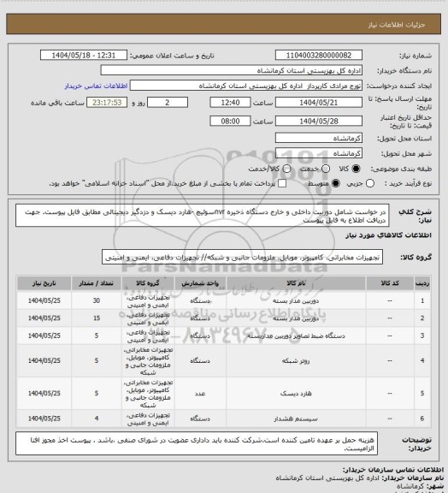Image resolution: width=448 pixels, height=493 pixels.
Task: Click the goods group field
Action: click(242, 257)
